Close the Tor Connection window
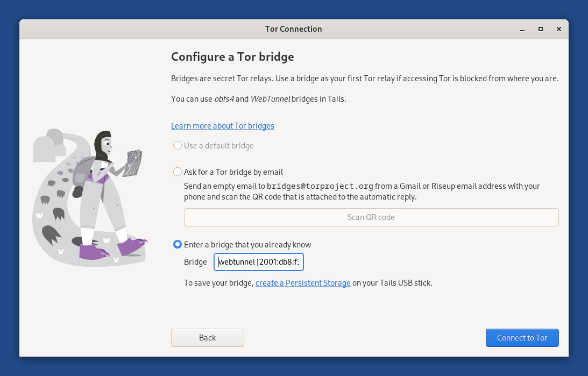This screenshot has width=588, height=376. [558, 29]
